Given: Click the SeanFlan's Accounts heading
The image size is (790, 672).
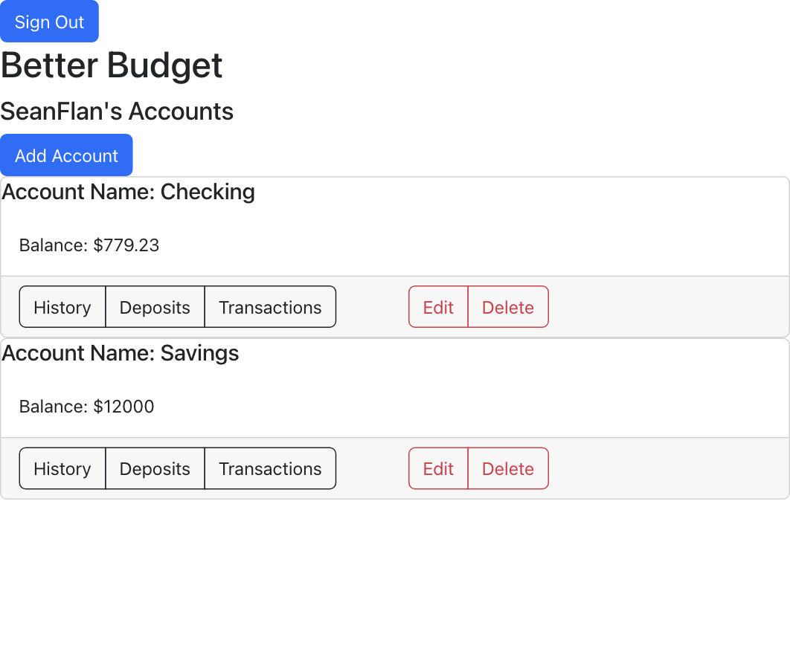Looking at the screenshot, I should (x=117, y=111).
